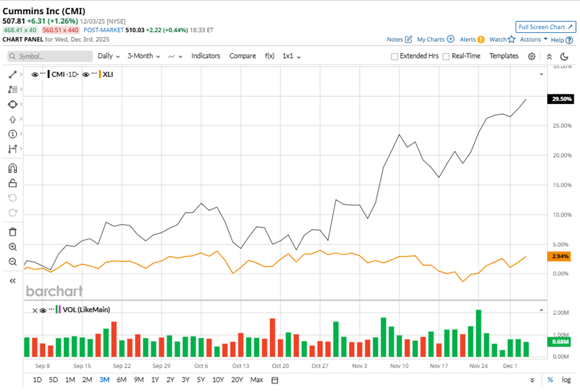
Task: Undo the last chart action
Action: [13, 198]
